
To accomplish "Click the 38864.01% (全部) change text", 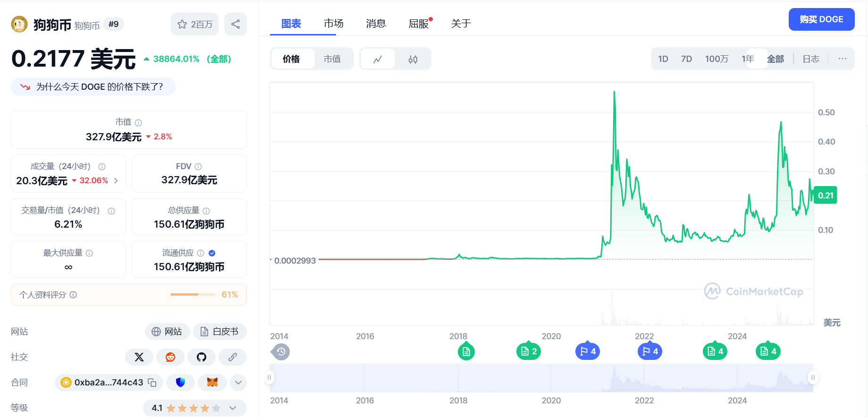I will (x=187, y=59).
